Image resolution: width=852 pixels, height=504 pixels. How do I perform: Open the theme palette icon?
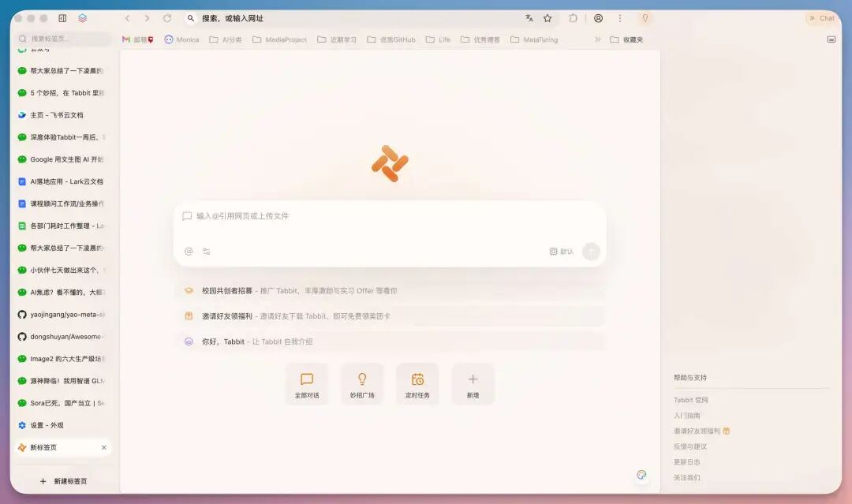641,475
